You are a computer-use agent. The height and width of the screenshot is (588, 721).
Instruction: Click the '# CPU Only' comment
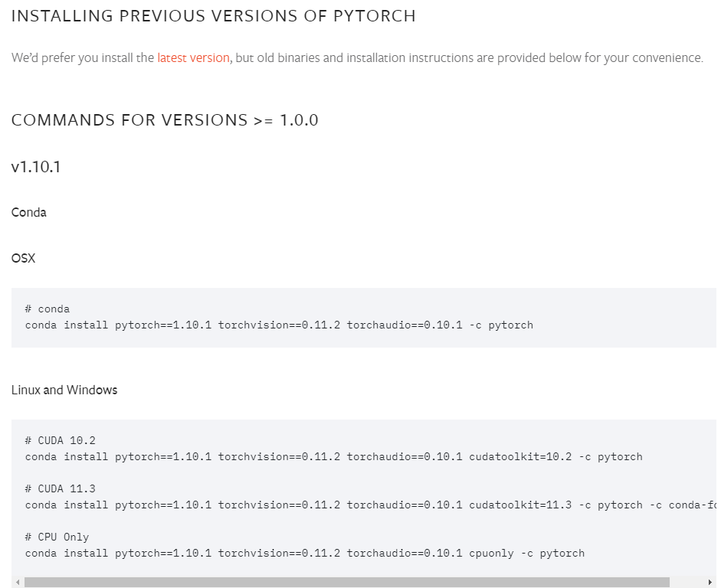(x=57, y=537)
